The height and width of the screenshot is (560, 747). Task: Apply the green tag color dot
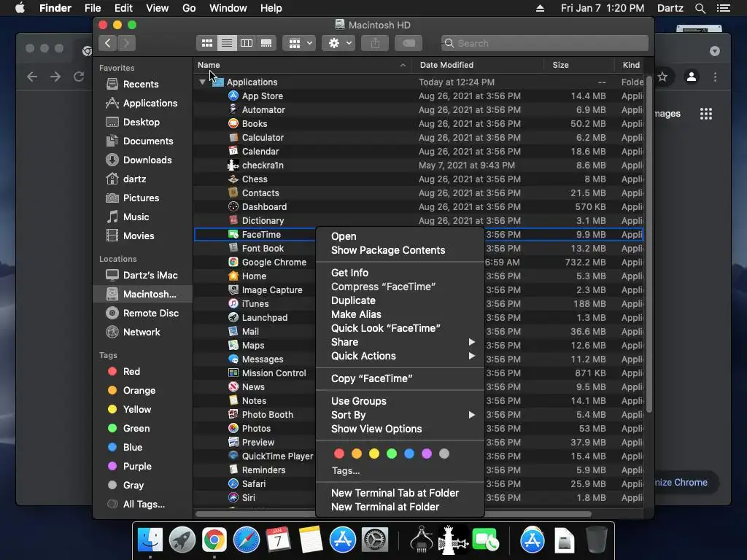tap(392, 454)
